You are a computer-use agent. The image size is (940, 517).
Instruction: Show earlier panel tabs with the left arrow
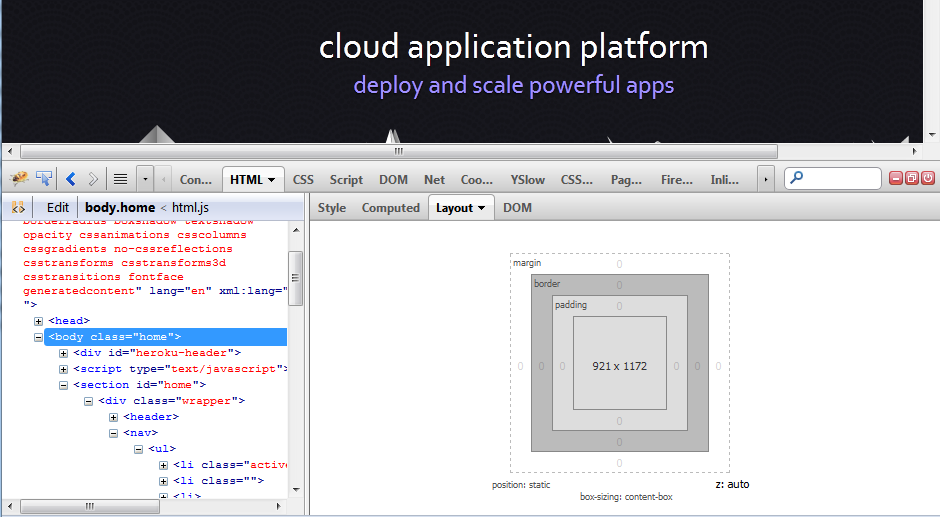163,179
